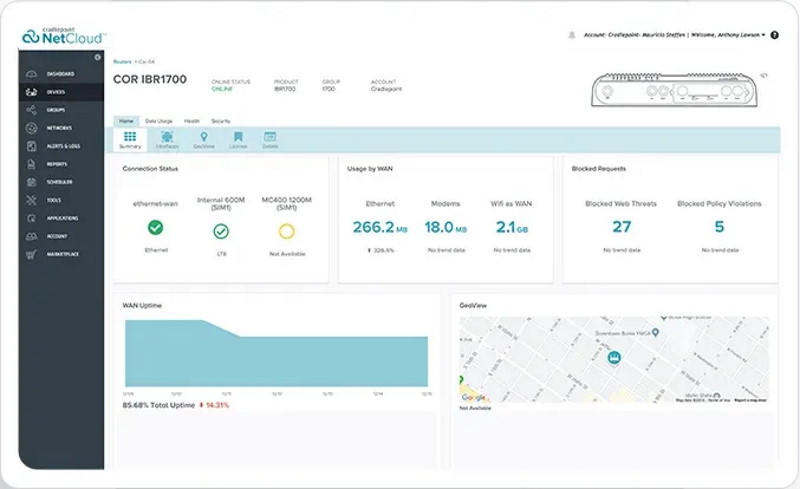Select the Alerts & Logs icon
800x489 pixels.
pos(31,146)
